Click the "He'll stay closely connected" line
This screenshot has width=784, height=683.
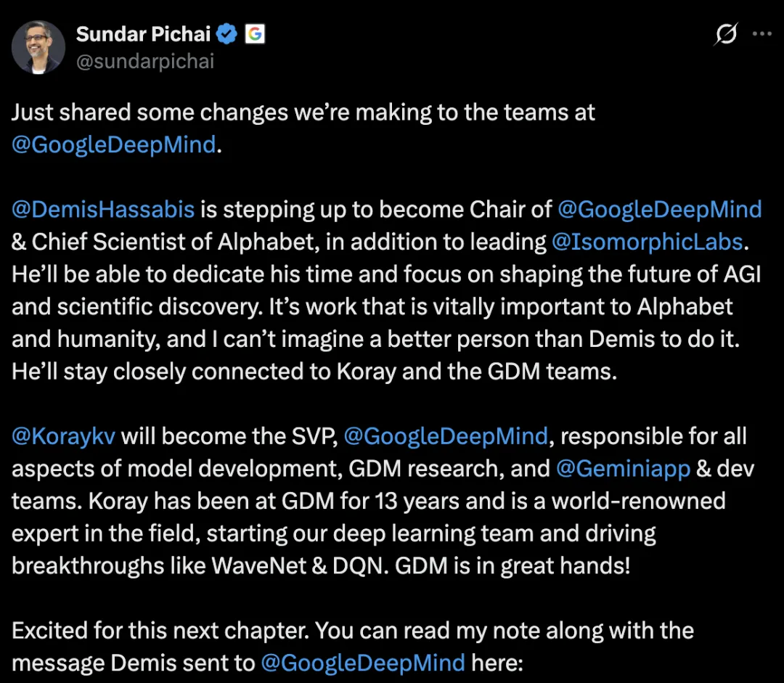314,372
